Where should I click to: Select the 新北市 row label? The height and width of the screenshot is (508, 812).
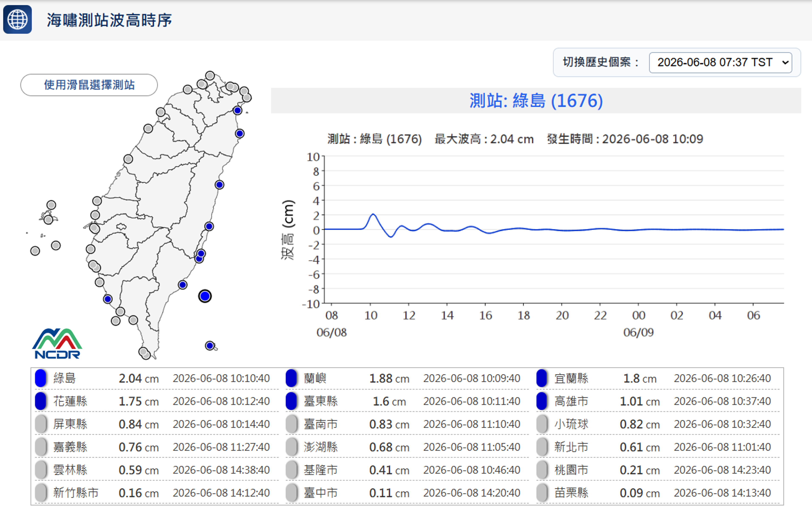[572, 447]
